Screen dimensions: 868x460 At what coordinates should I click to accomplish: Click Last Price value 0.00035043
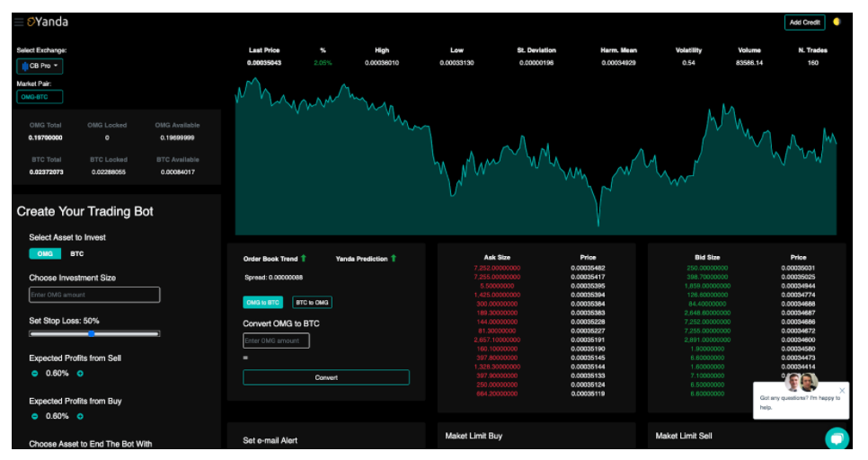264,63
